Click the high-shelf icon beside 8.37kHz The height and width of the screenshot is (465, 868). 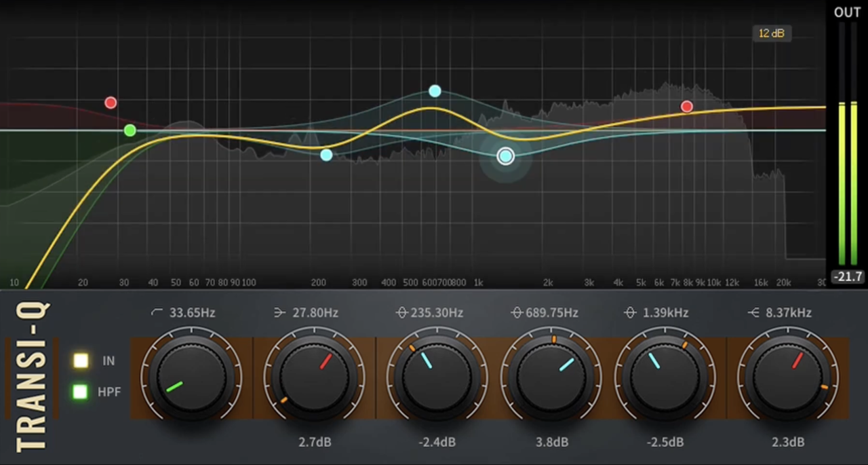(x=753, y=312)
